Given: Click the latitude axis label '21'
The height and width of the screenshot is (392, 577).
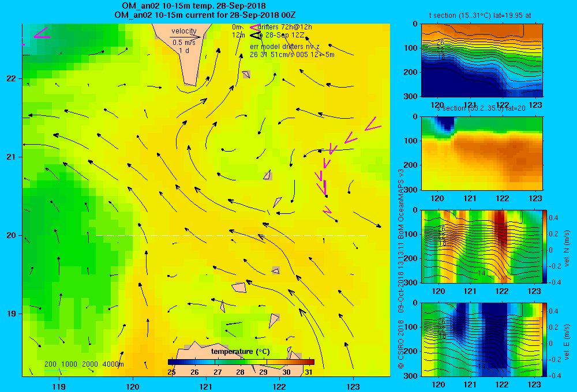Looking at the screenshot, I should (x=12, y=157).
